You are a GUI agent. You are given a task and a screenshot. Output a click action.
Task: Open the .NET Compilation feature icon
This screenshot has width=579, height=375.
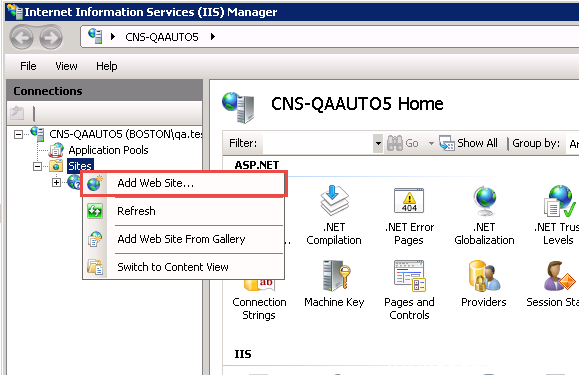coord(334,201)
